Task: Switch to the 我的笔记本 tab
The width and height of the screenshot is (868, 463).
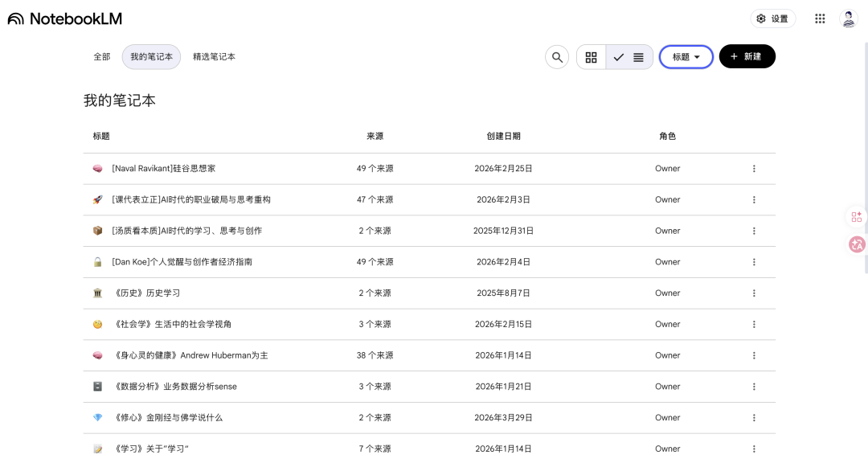Action: (x=151, y=56)
